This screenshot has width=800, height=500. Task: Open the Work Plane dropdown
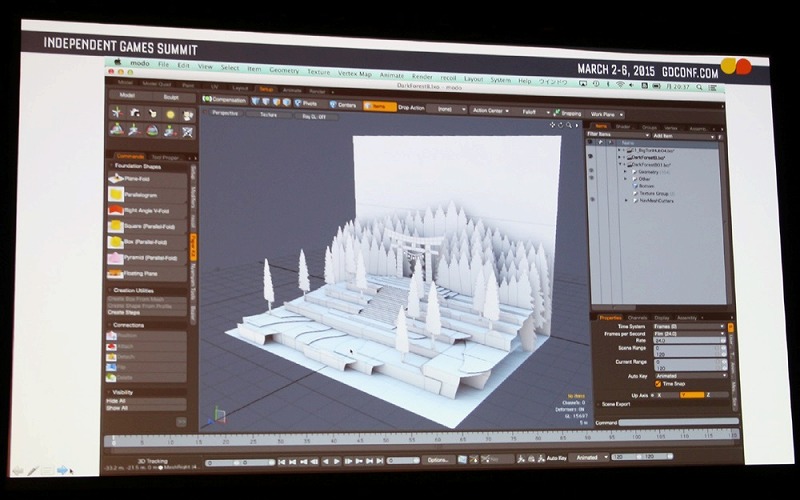click(605, 115)
